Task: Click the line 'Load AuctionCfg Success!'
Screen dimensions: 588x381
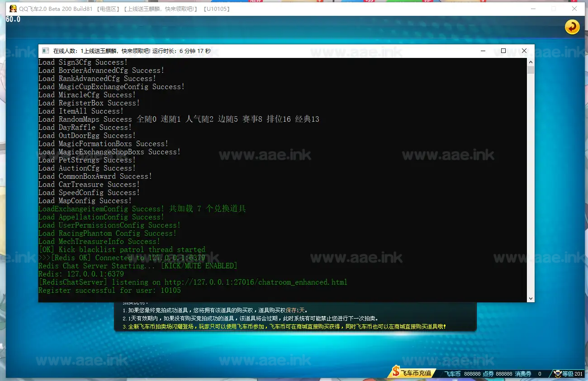Action: 87,168
